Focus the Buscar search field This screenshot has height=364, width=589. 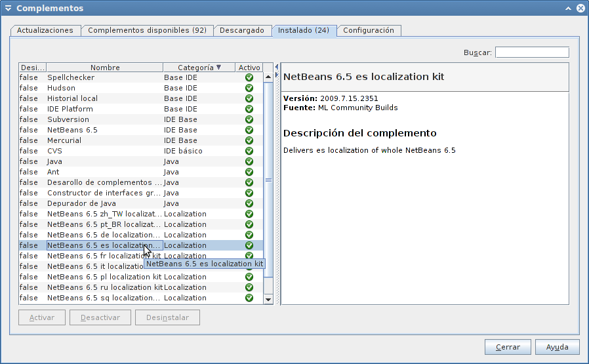coord(533,52)
